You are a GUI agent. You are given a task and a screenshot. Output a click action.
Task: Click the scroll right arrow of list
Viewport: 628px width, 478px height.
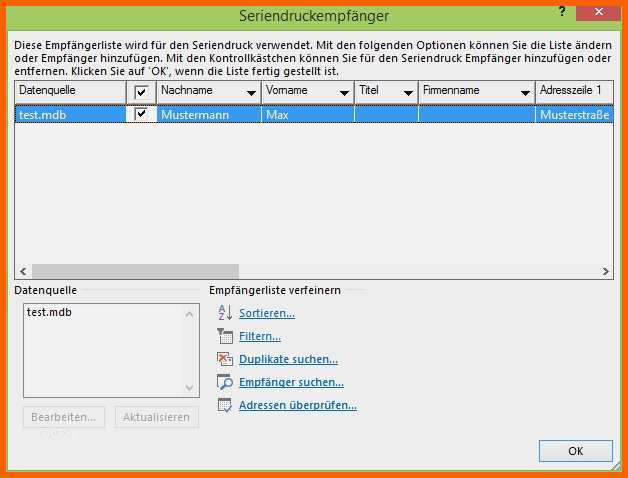click(606, 271)
